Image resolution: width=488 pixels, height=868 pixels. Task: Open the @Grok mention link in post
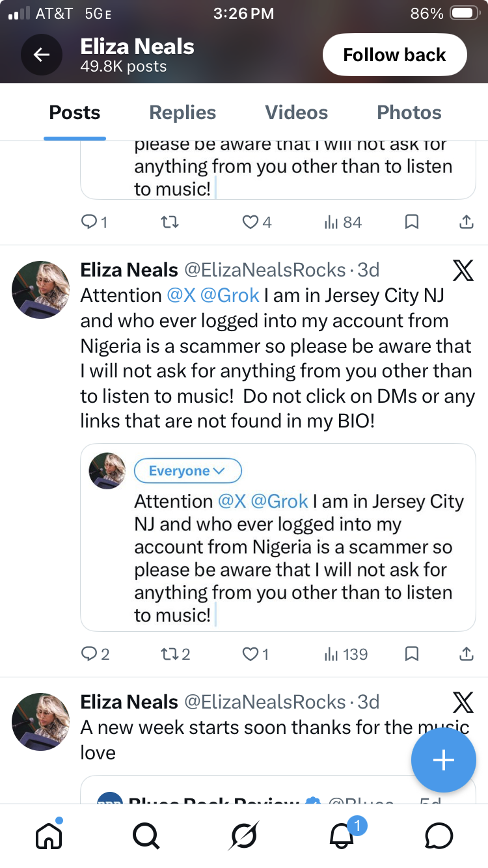click(230, 295)
